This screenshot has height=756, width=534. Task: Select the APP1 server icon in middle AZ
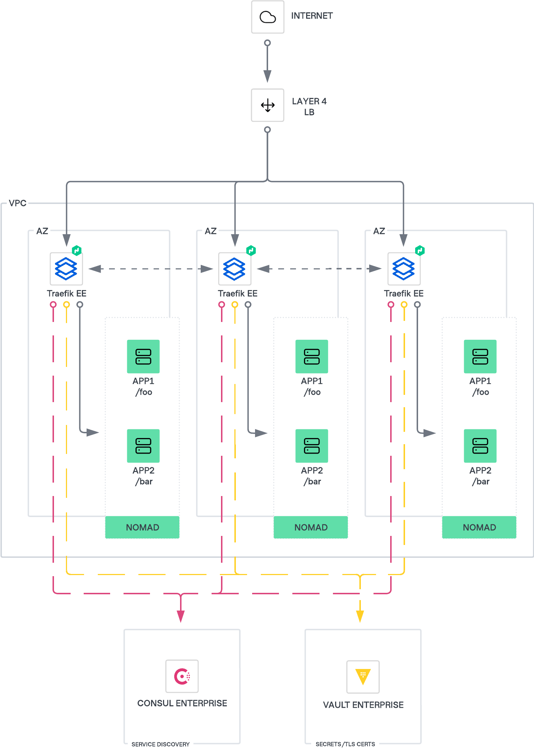(x=312, y=356)
